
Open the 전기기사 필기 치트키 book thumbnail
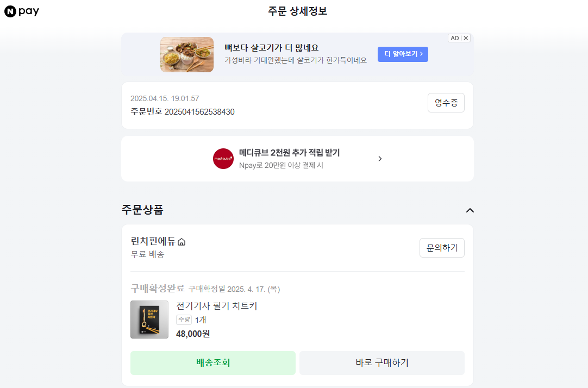149,320
